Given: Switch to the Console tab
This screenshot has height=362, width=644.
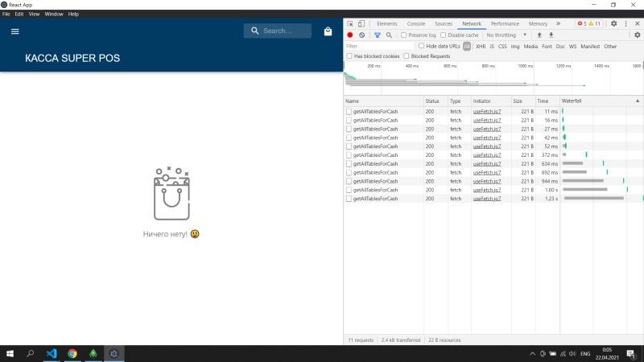Looking at the screenshot, I should pyautogui.click(x=416, y=24).
